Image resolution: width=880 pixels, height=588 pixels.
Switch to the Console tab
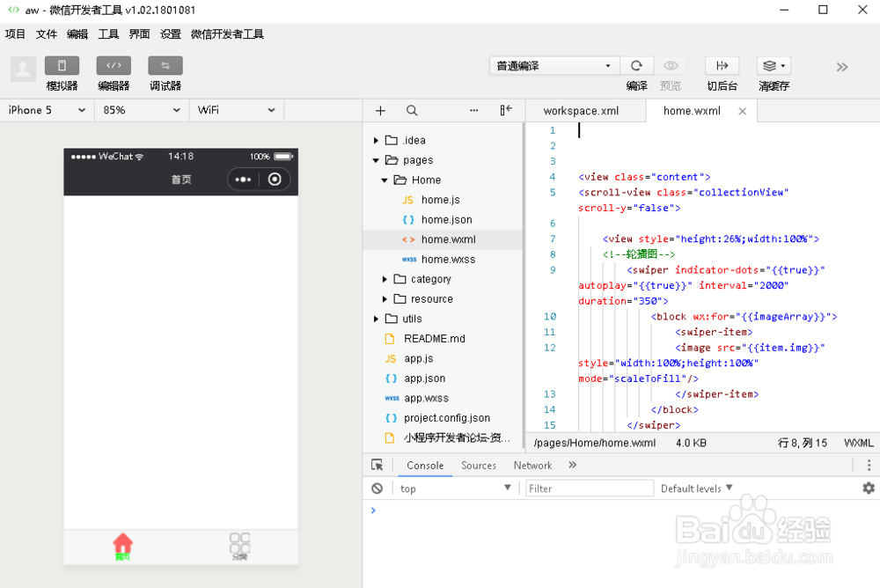point(425,466)
